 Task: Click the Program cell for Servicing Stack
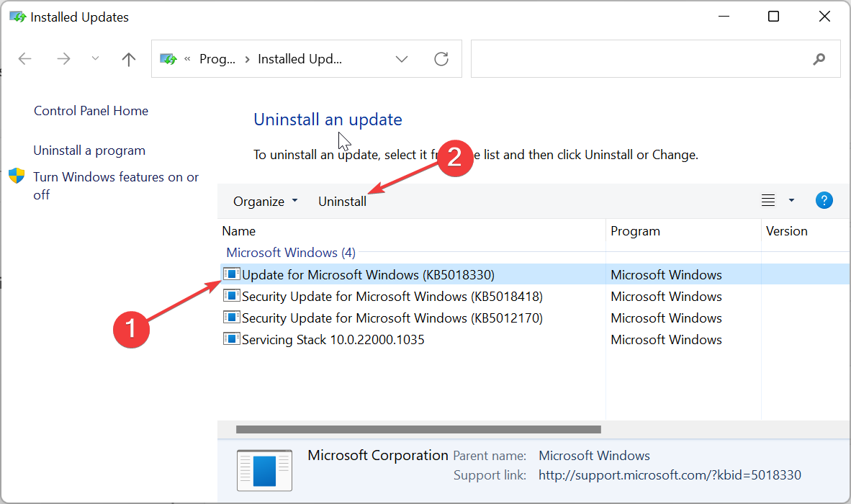tap(666, 340)
